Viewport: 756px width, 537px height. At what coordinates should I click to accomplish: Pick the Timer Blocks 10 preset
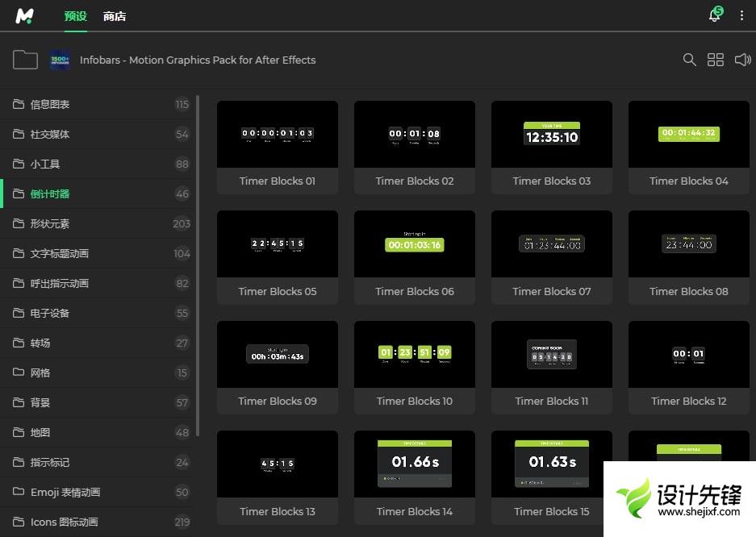click(x=415, y=354)
